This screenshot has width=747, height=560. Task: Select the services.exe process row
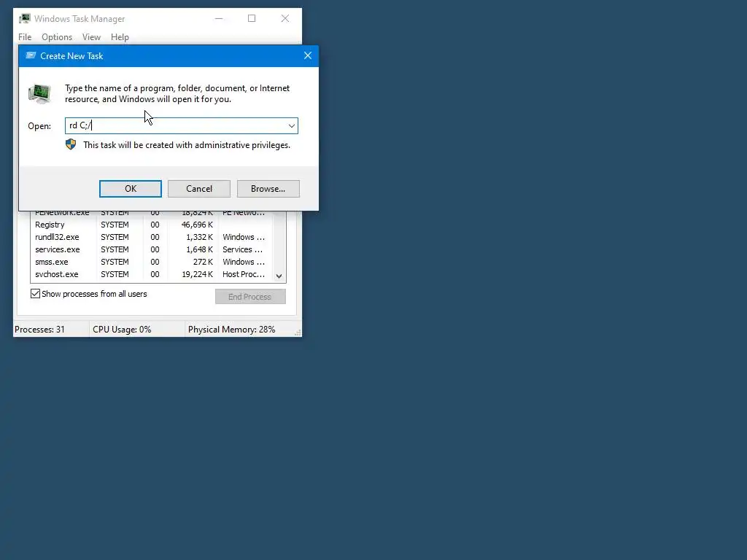pyautogui.click(x=152, y=249)
